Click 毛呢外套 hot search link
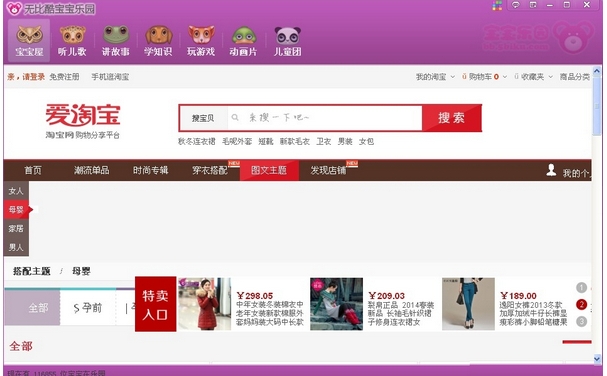Screen dimensions: 607x376 (237, 141)
